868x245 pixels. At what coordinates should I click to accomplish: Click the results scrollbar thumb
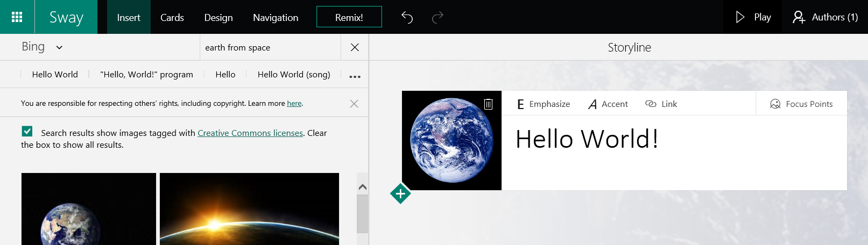(363, 214)
